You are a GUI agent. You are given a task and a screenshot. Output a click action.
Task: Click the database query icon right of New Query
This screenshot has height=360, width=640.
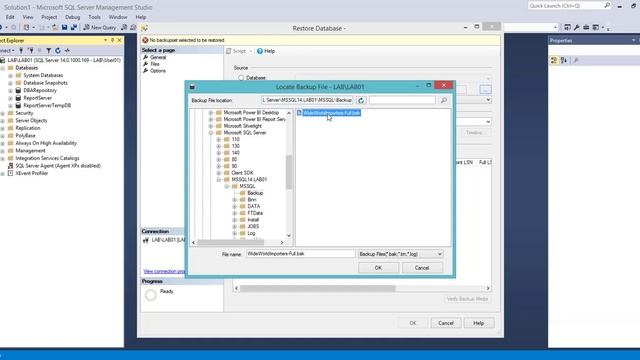tap(124, 27)
